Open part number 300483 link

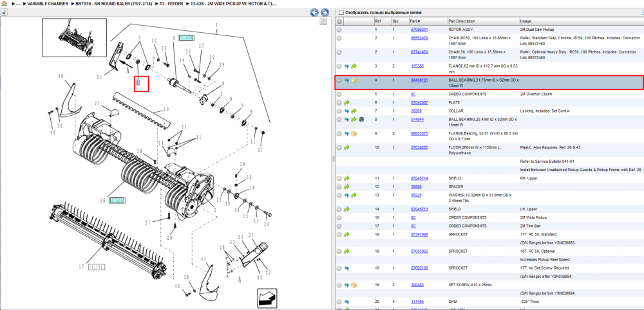coord(417,285)
